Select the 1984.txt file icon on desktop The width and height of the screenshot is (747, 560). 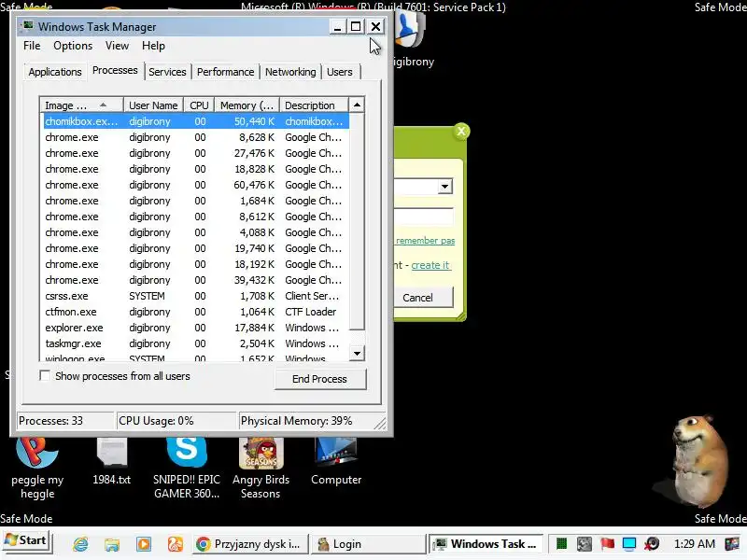111,461
